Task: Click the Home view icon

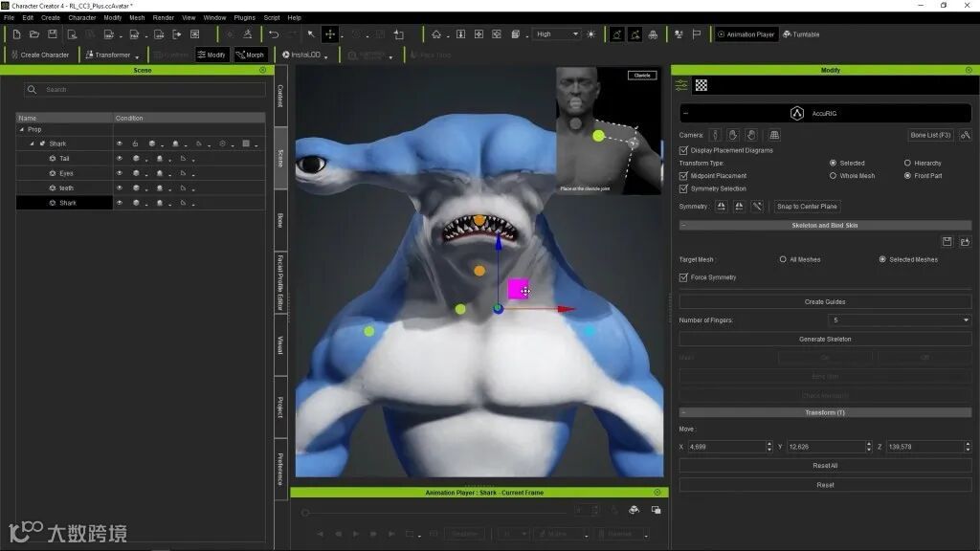Action: (436, 34)
